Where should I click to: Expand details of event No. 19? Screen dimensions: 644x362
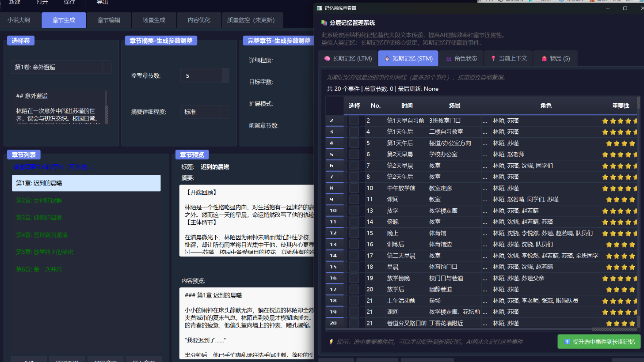[x=485, y=278]
